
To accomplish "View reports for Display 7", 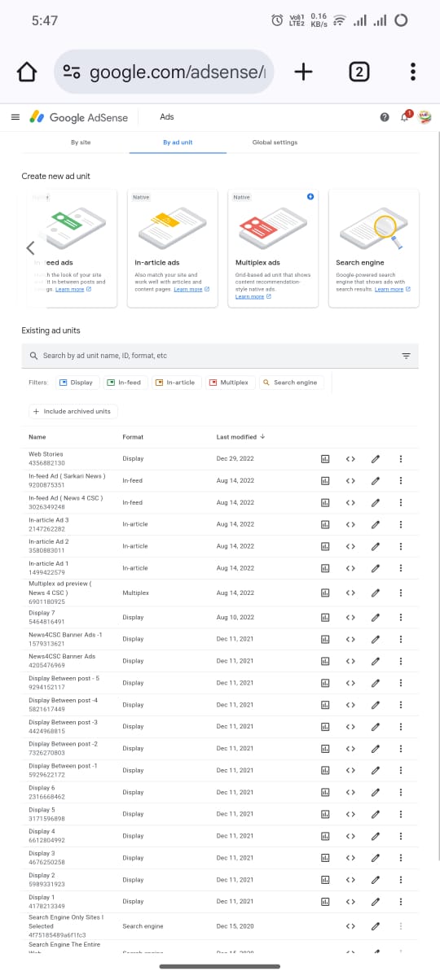I will click(x=325, y=618).
